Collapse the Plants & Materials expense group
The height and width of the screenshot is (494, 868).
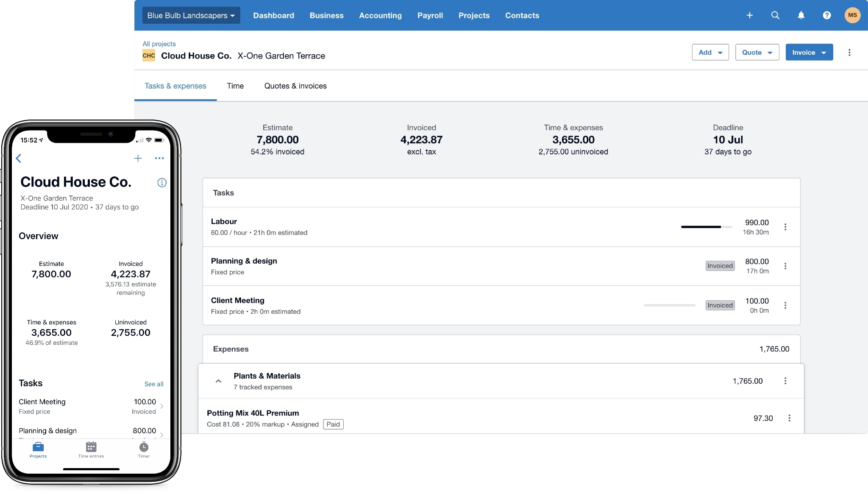(x=218, y=381)
